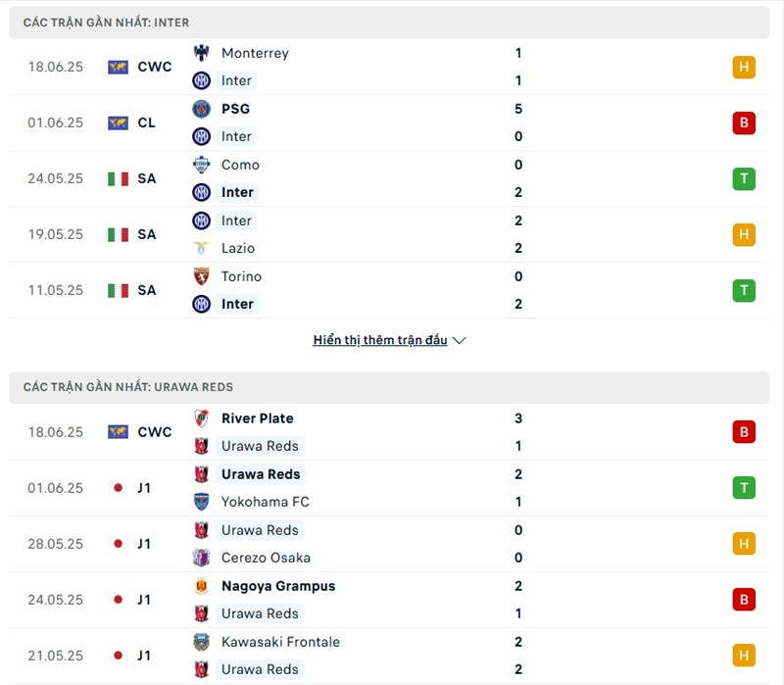This screenshot has width=784, height=685.
Task: Click the orange H badge for Monterrey match
Action: point(744,67)
